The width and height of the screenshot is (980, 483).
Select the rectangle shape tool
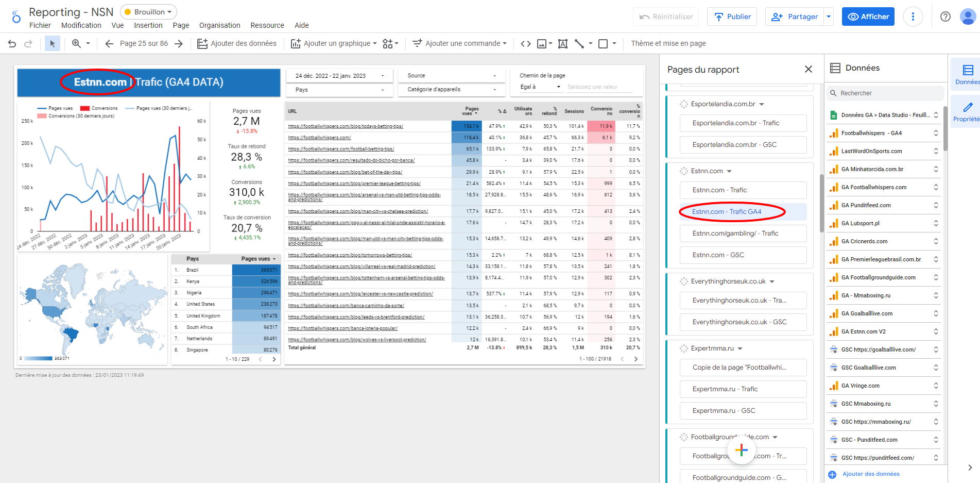[x=603, y=44]
